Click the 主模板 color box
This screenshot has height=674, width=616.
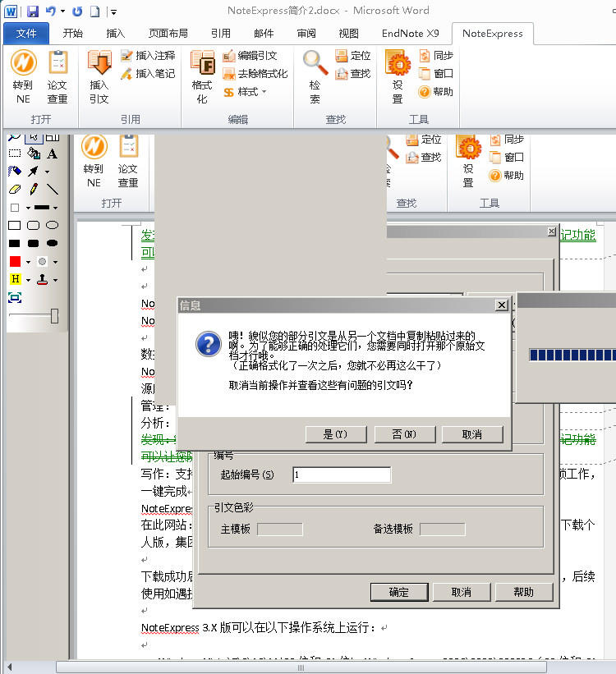point(280,530)
